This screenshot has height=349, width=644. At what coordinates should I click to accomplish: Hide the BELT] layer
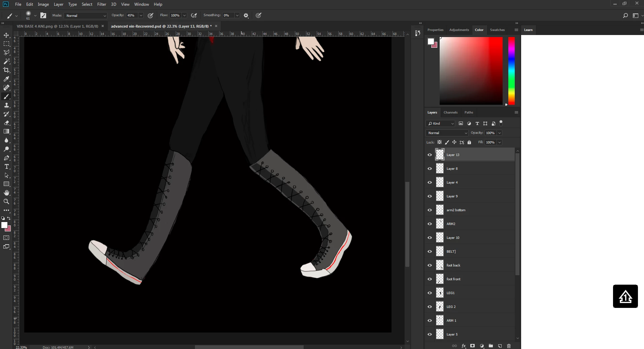tap(430, 252)
